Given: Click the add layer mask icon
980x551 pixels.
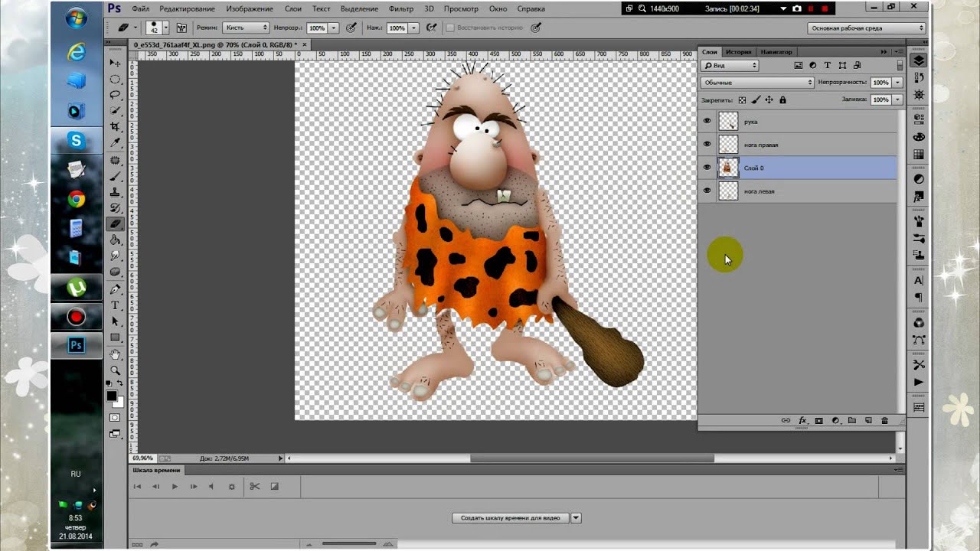Looking at the screenshot, I should pos(819,421).
